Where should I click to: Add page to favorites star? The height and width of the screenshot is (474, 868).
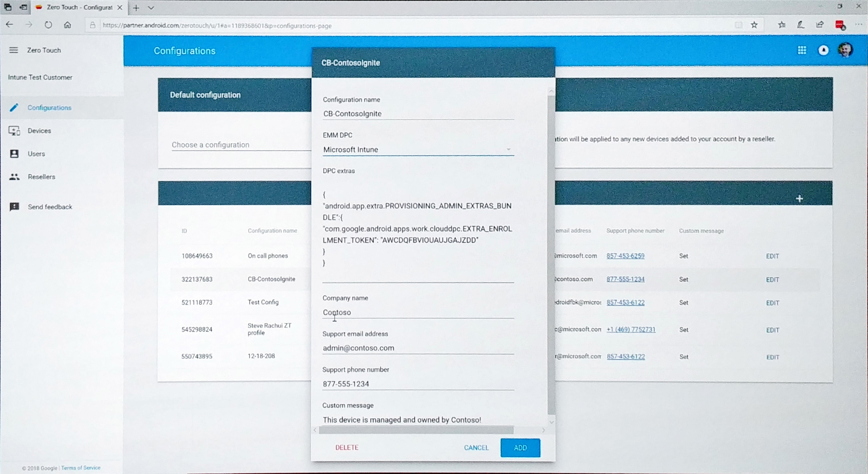(754, 25)
